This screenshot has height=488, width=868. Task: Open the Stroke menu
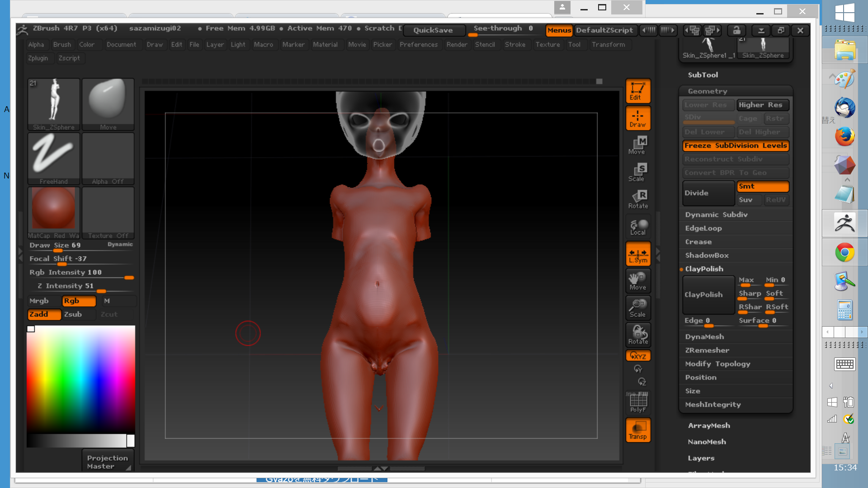click(515, 45)
